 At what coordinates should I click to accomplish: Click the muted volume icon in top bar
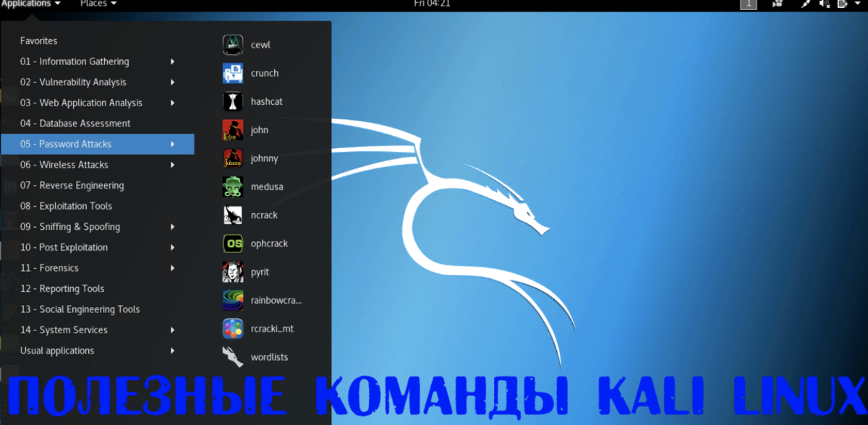(x=825, y=4)
